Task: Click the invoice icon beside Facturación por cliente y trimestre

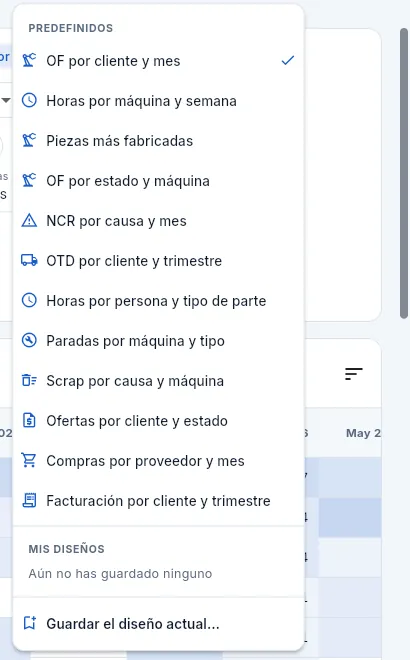Action: (29, 500)
